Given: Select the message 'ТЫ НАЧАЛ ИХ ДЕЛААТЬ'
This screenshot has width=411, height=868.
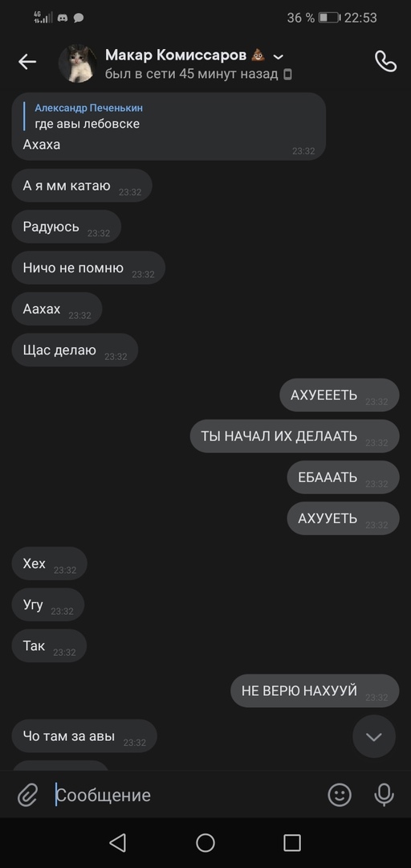Looking at the screenshot, I should (x=295, y=436).
